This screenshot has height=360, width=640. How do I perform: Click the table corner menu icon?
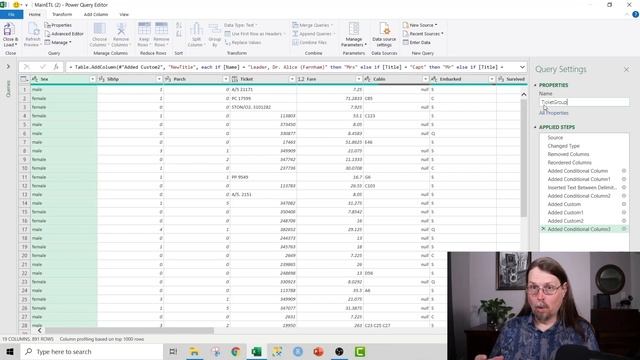(x=24, y=79)
